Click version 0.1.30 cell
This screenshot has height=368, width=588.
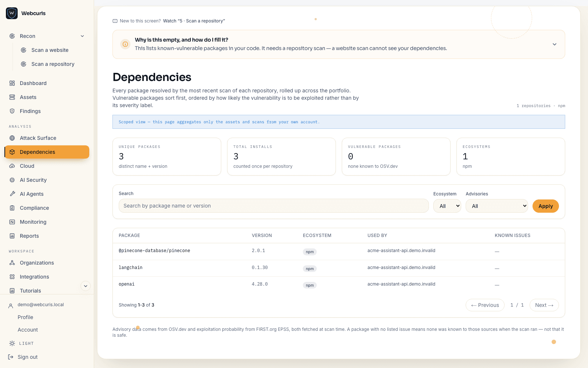tap(260, 268)
